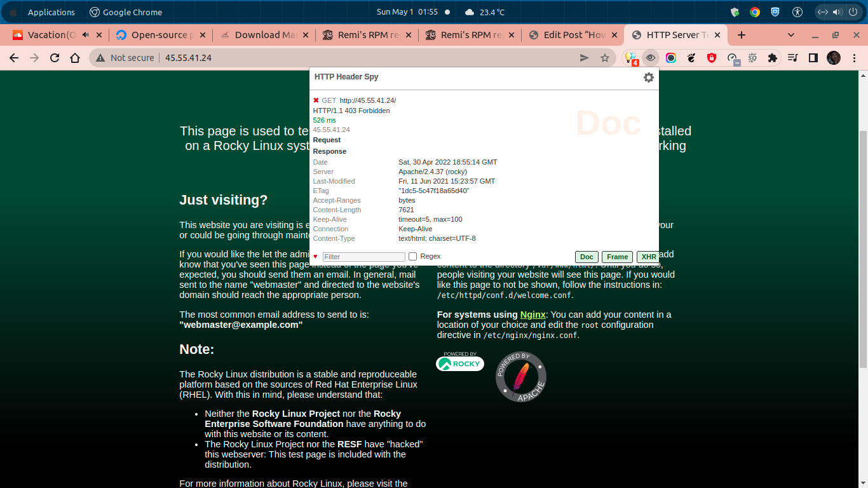
Task: Expand the Request section
Action: click(x=327, y=140)
